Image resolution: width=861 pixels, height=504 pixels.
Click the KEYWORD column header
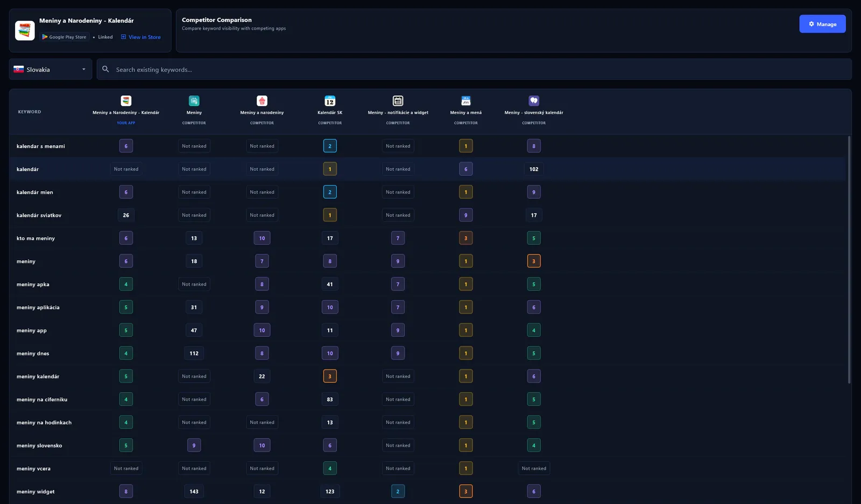[30, 112]
